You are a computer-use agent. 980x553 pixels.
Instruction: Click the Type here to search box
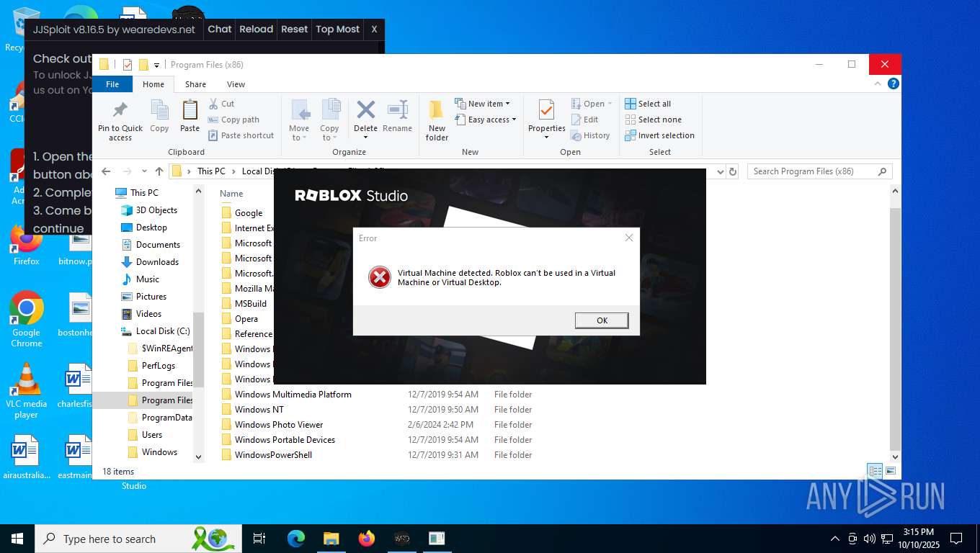(x=137, y=539)
